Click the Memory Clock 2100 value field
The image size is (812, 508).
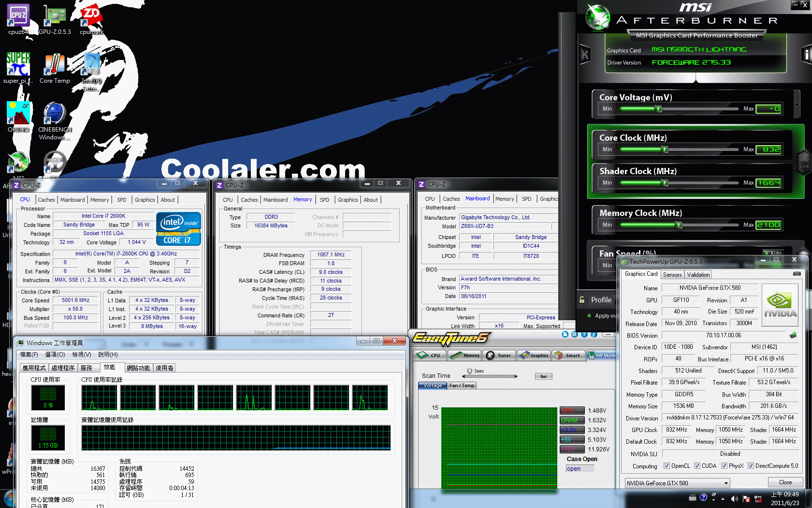pos(769,225)
